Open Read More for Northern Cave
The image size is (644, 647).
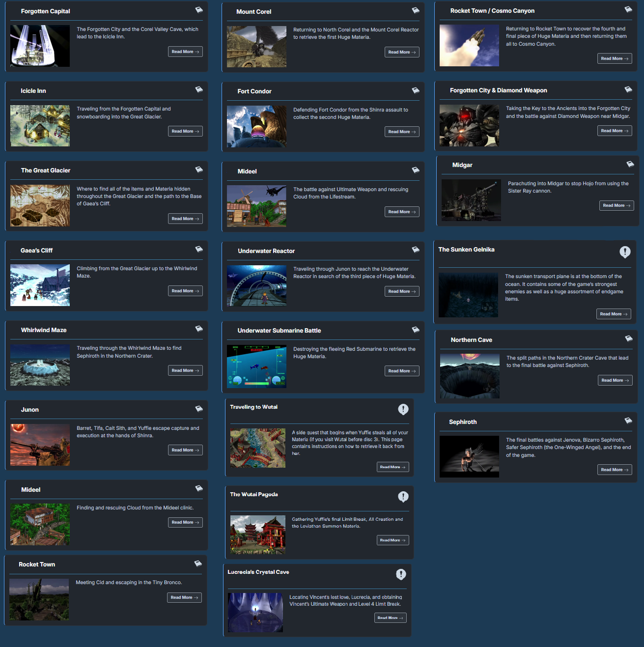coord(615,380)
